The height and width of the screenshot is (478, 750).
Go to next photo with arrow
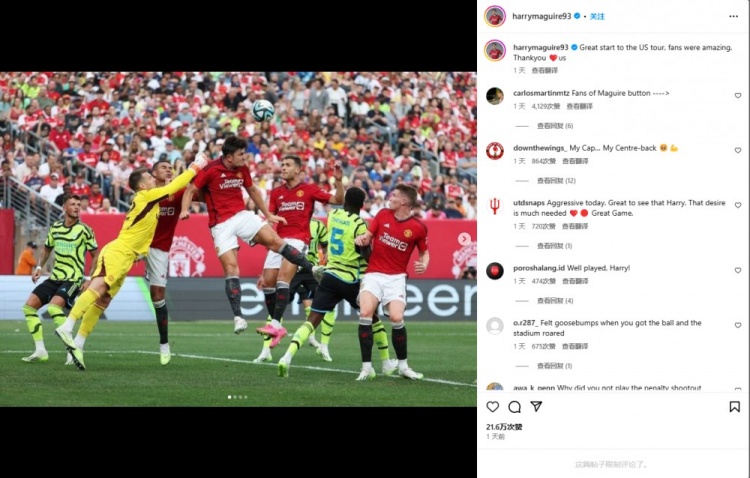pyautogui.click(x=464, y=239)
